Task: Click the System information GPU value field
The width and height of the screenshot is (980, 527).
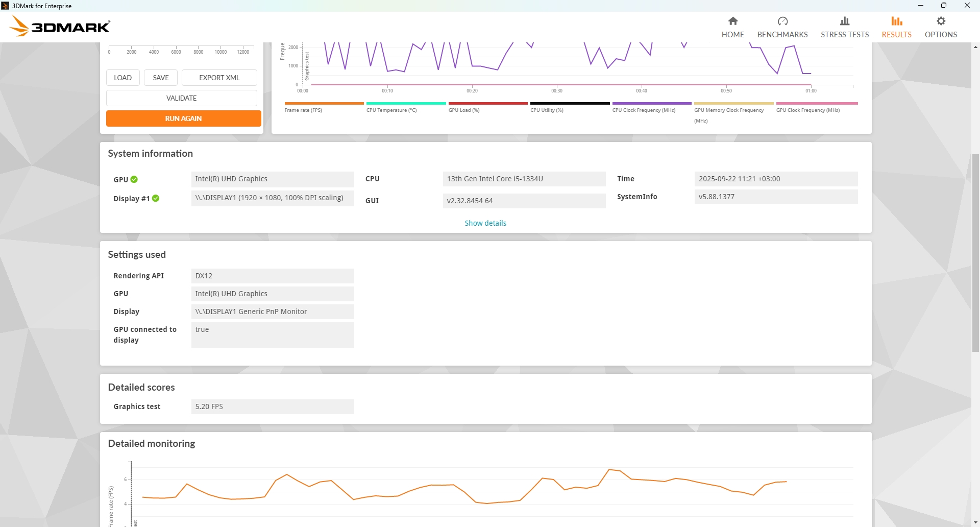Action: (x=273, y=179)
